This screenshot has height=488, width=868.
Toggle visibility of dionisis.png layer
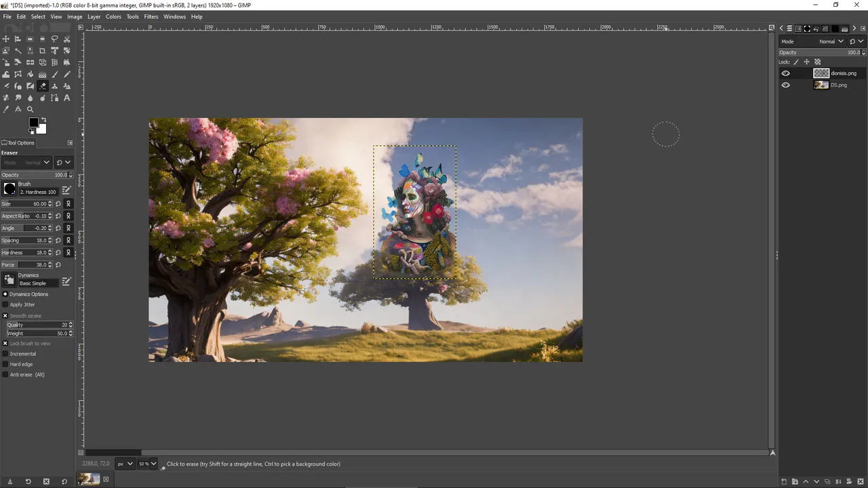pos(785,73)
